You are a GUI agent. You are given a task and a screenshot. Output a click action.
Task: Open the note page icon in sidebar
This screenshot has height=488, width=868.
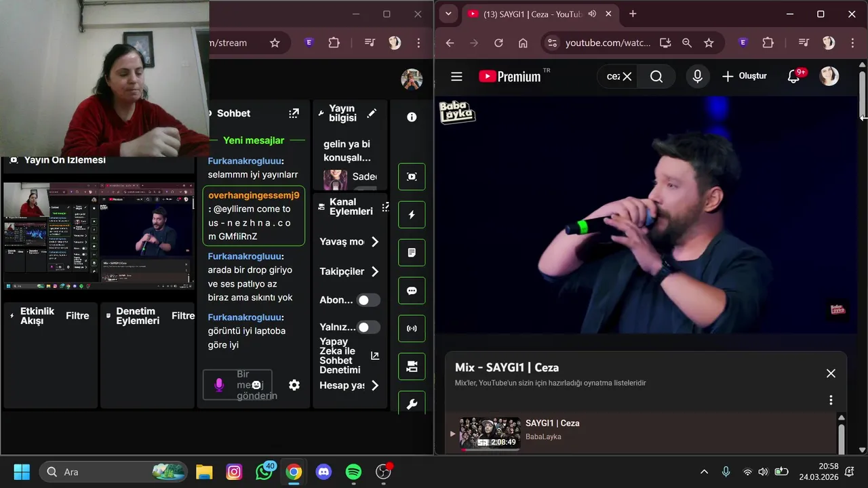(x=412, y=253)
